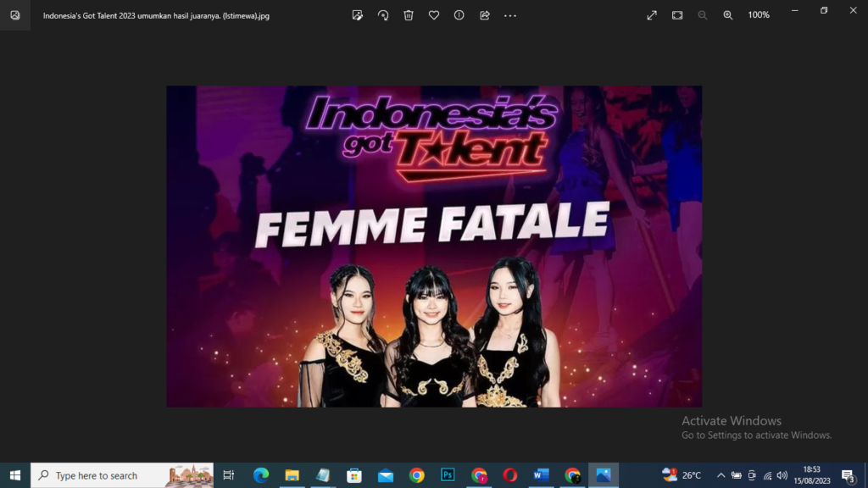868x488 pixels.
Task: Click the active Photos taskbar icon
Action: [604, 475]
